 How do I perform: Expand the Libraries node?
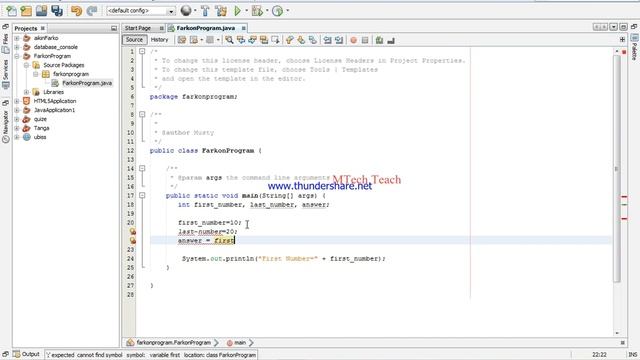(26, 92)
